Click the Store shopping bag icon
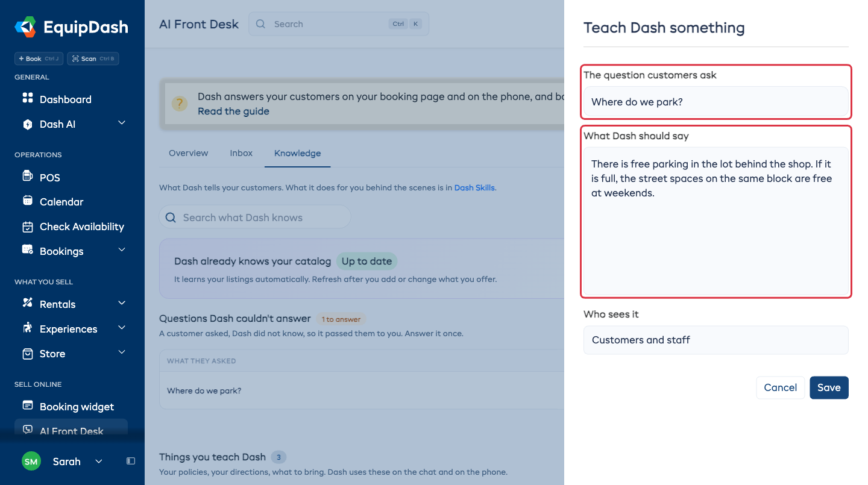Screen dimensions: 868x485 coord(27,354)
